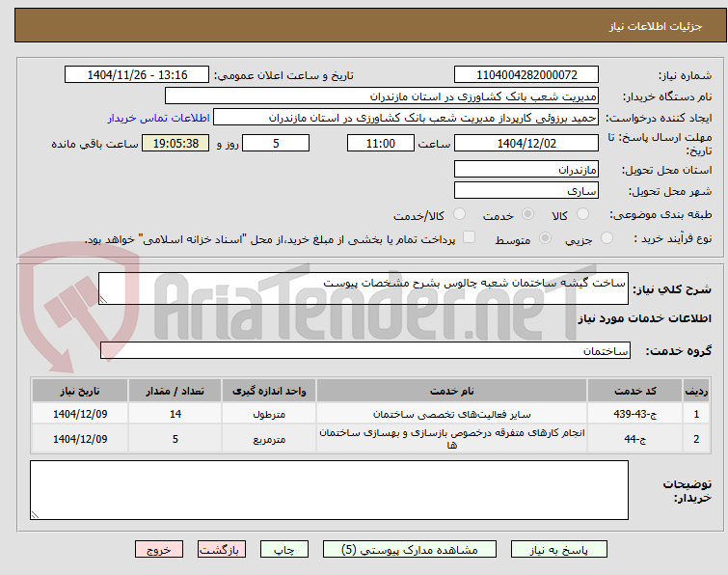
Task: Click the چاپ print button
Action: coord(284,550)
